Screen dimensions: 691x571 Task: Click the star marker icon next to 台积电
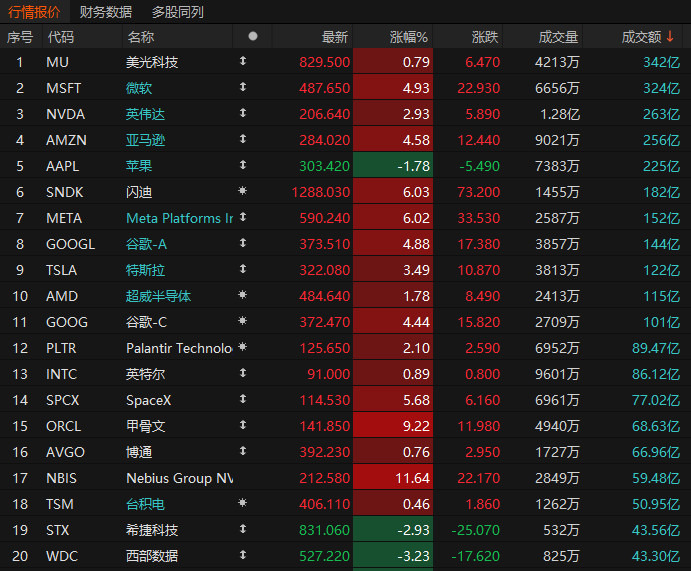pos(242,503)
